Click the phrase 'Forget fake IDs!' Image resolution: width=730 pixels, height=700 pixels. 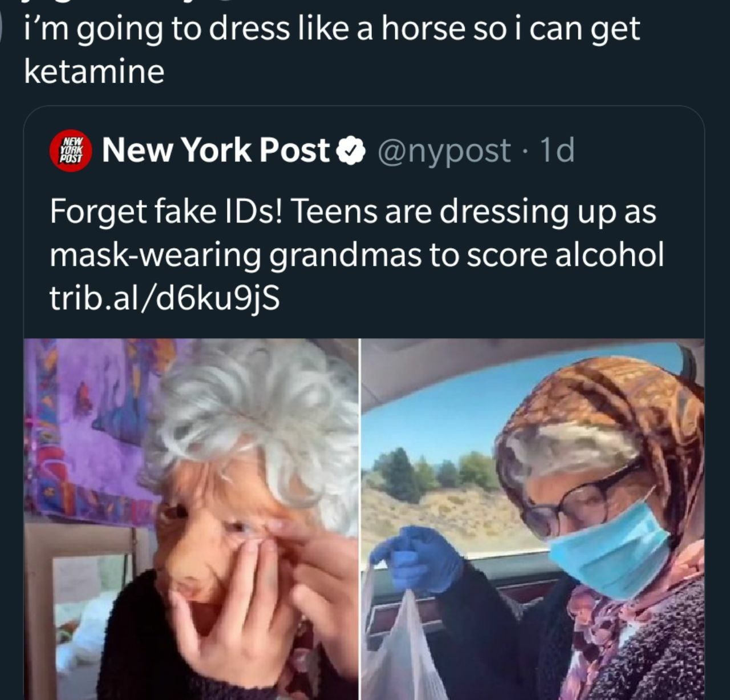[x=165, y=212]
